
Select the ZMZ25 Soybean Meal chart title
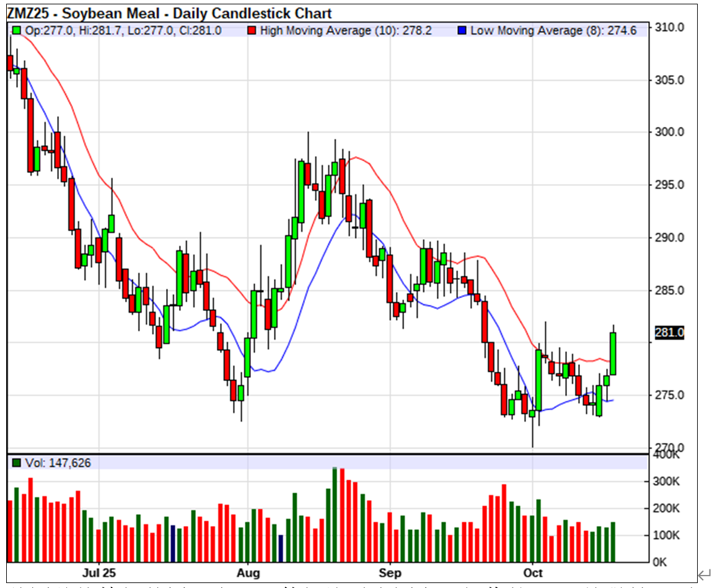point(169,13)
